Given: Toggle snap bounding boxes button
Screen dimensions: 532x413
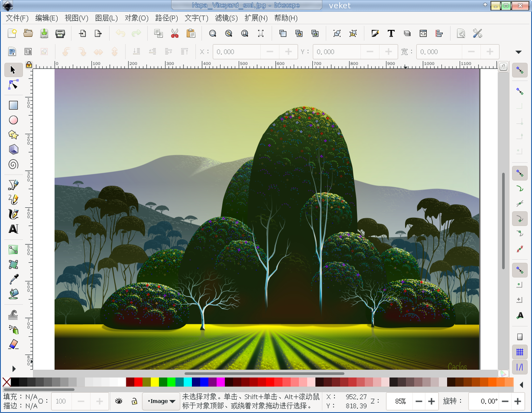Looking at the screenshot, I should pos(520,91).
